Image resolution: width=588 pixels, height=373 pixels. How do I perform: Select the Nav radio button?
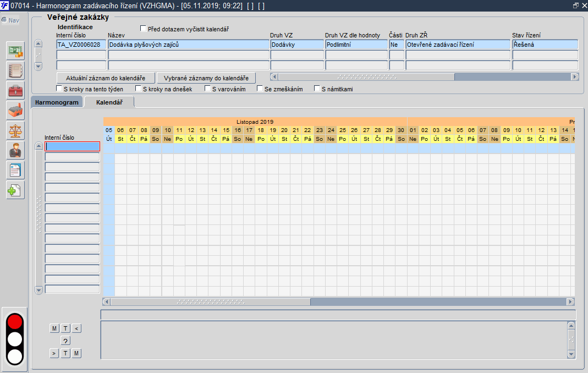point(4,20)
